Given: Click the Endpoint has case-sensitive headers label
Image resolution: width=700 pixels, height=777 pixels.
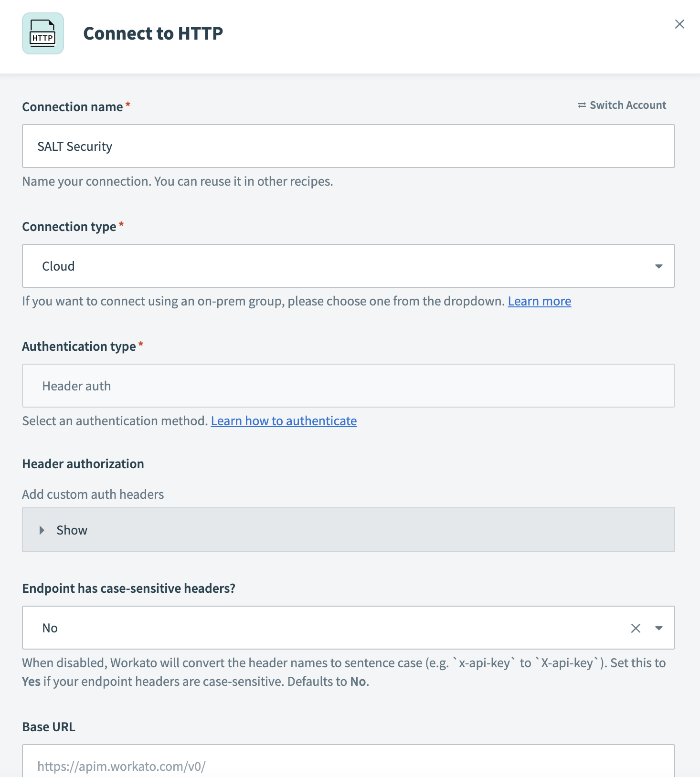Looking at the screenshot, I should click(128, 588).
